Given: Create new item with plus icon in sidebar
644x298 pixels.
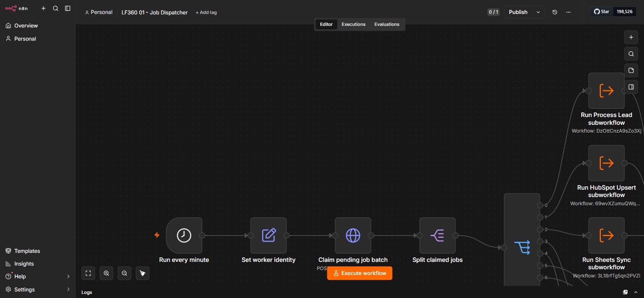Looking at the screenshot, I should pyautogui.click(x=44, y=8).
